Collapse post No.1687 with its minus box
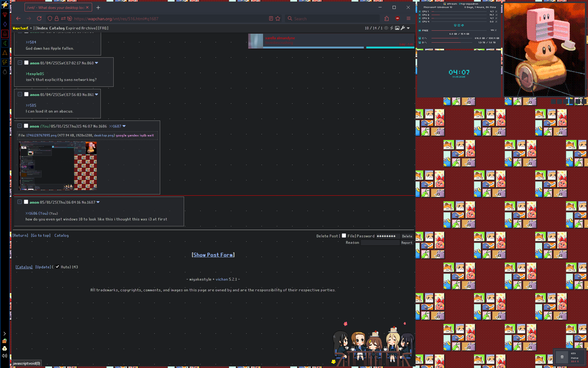The width and height of the screenshot is (588, 368). point(19,202)
